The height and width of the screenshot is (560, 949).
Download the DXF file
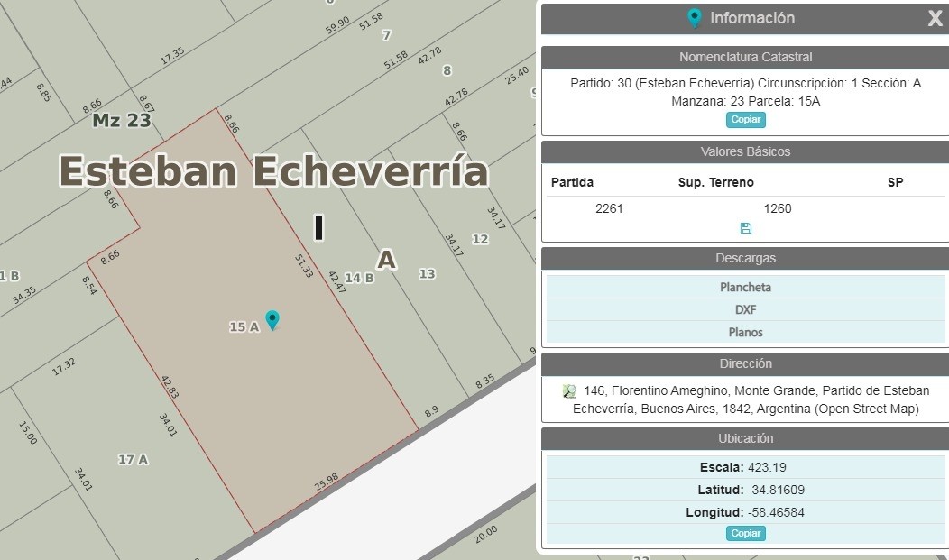tap(746, 309)
